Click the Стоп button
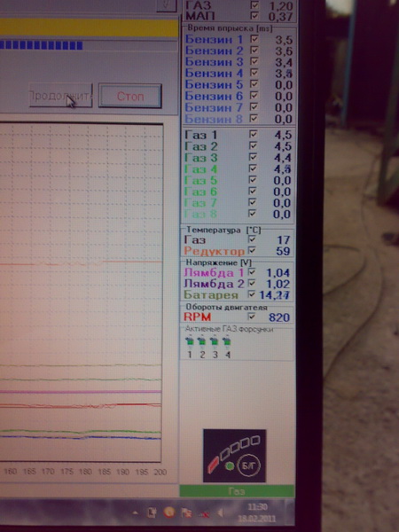Viewport: 399px width, 532px height. [130, 97]
